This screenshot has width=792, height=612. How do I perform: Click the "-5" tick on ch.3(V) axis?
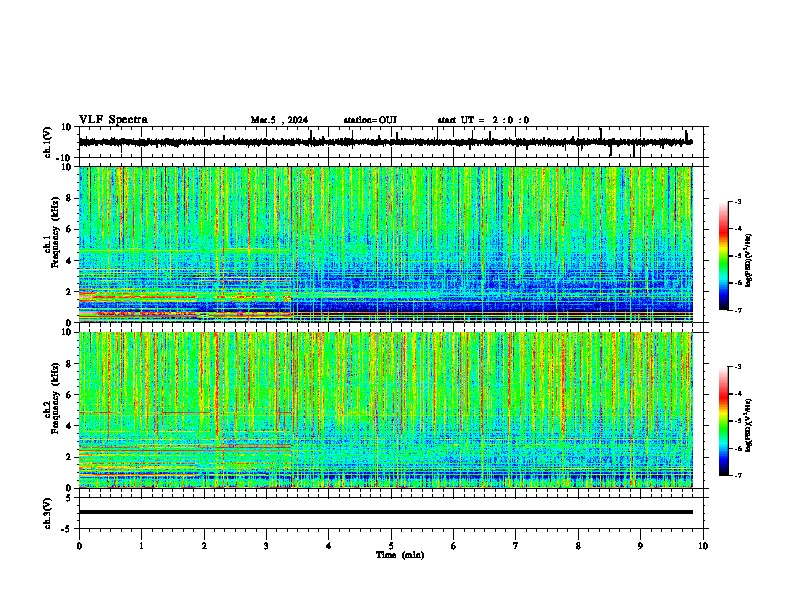click(x=67, y=529)
